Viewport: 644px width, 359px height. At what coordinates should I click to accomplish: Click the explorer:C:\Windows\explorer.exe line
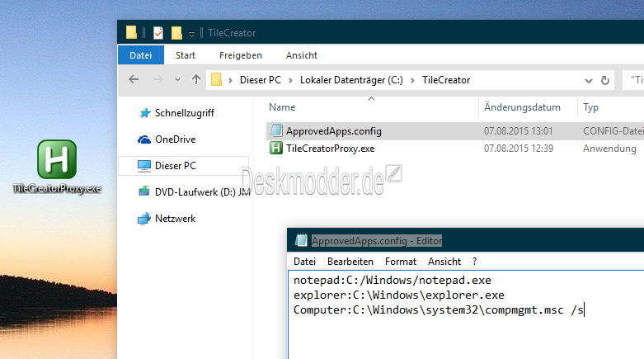pyautogui.click(x=399, y=295)
